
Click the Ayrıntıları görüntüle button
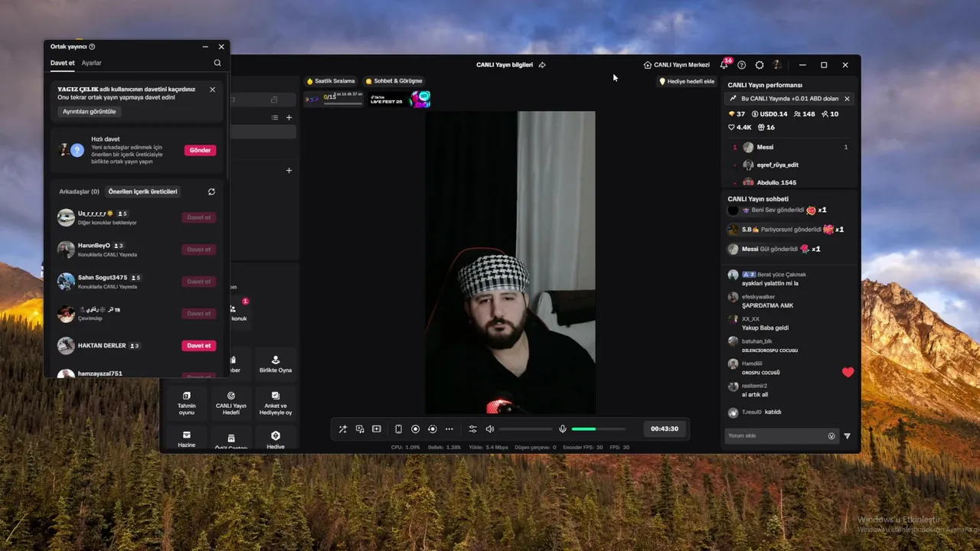90,112
